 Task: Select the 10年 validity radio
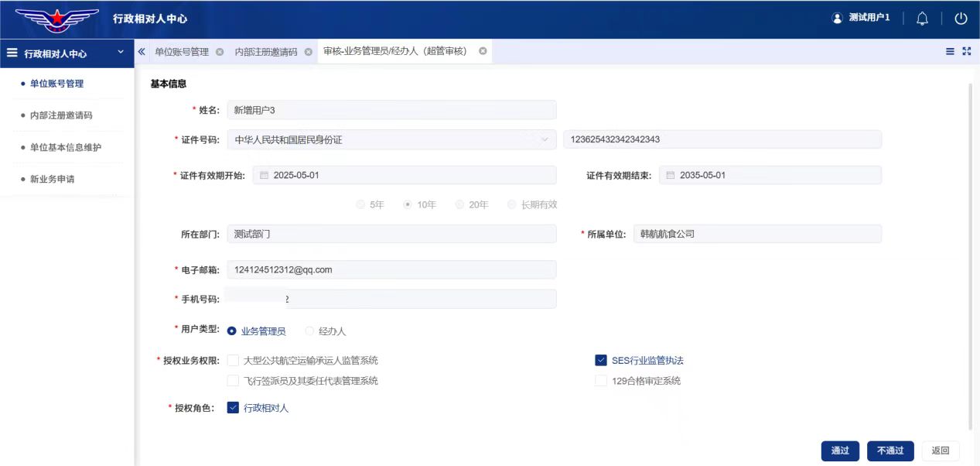coord(408,205)
